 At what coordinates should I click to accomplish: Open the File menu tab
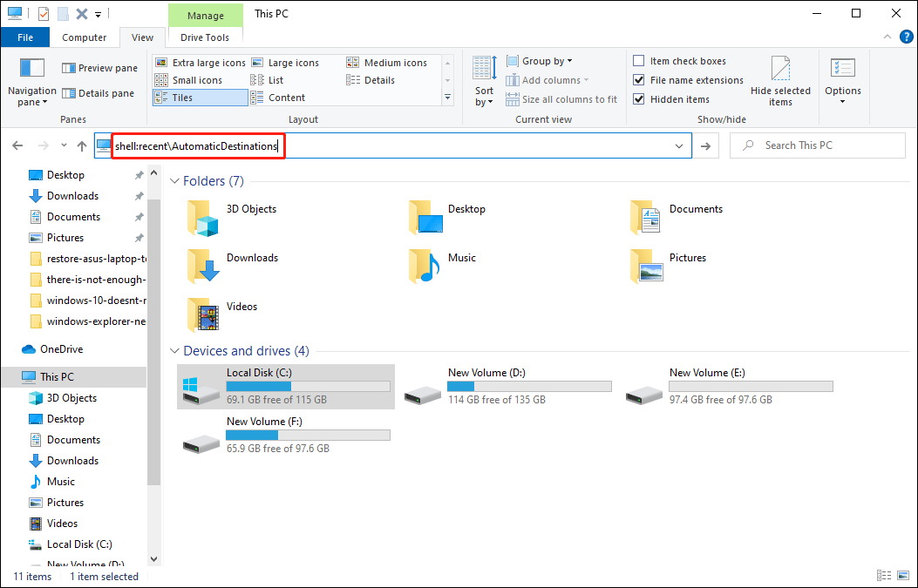click(25, 37)
